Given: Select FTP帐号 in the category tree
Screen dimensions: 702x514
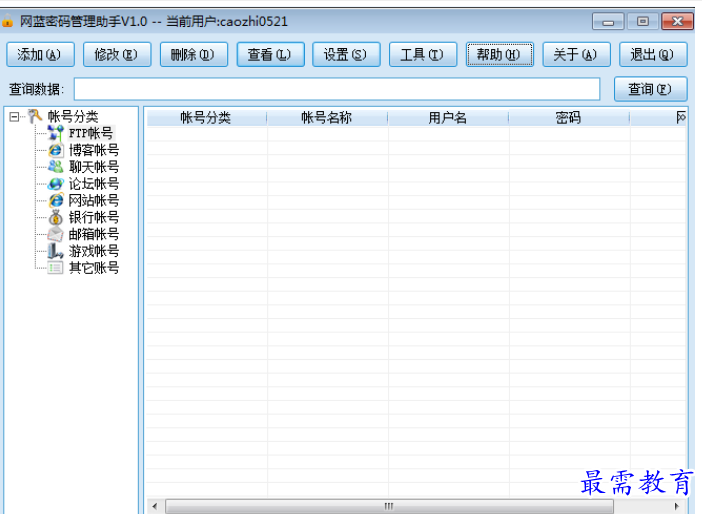Looking at the screenshot, I should pyautogui.click(x=91, y=133).
